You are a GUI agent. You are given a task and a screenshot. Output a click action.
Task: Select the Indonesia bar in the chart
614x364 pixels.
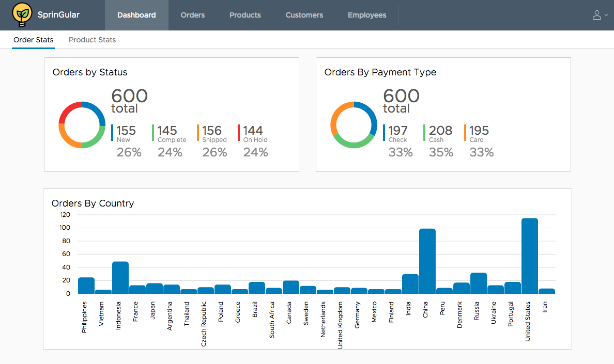pyautogui.click(x=120, y=278)
